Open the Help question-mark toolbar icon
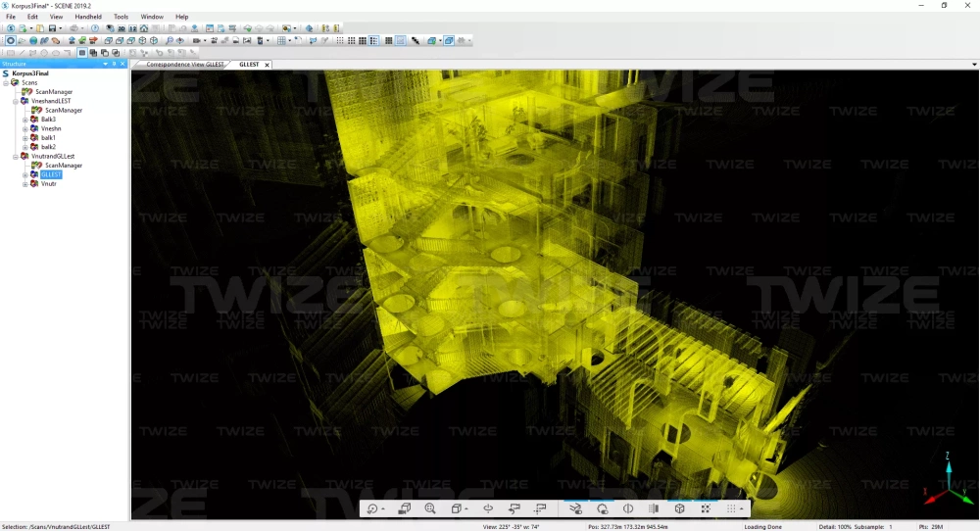 pos(95,28)
